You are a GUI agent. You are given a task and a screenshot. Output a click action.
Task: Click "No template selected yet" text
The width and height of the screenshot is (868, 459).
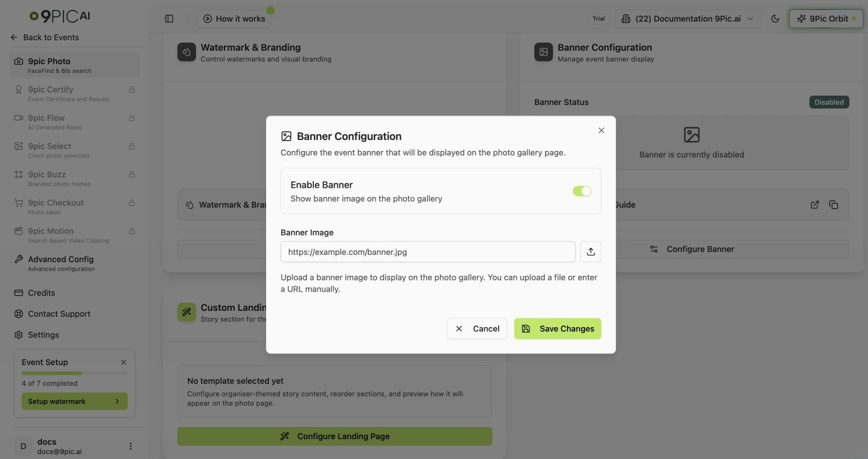pos(235,381)
